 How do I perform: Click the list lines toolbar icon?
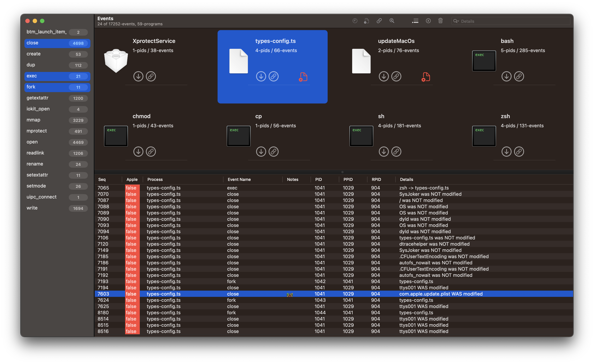tap(415, 21)
